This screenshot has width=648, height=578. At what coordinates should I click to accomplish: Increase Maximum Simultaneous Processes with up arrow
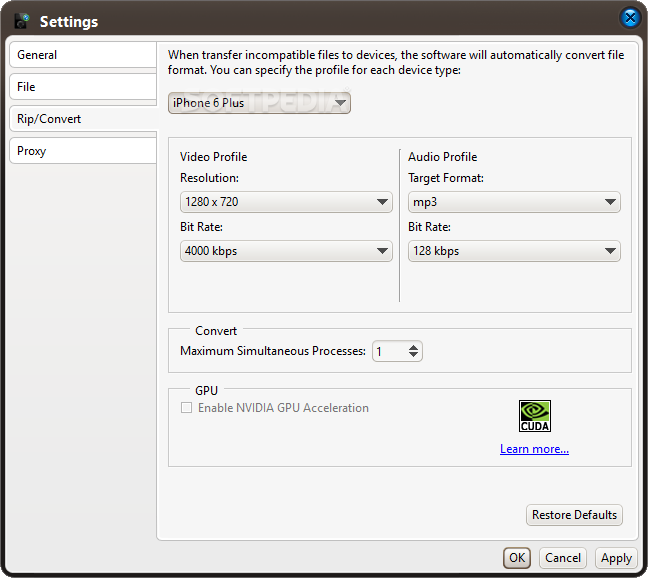pyautogui.click(x=413, y=347)
